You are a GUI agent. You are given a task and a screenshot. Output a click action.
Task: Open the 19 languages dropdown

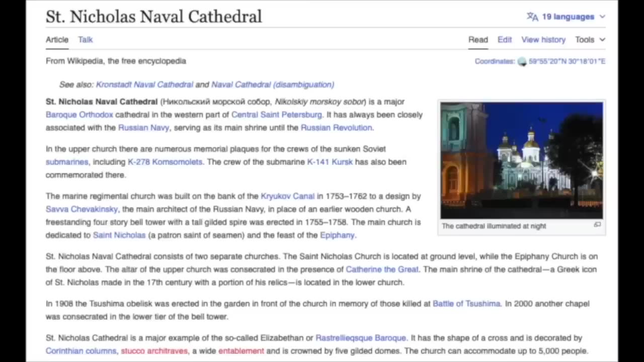[x=567, y=17]
